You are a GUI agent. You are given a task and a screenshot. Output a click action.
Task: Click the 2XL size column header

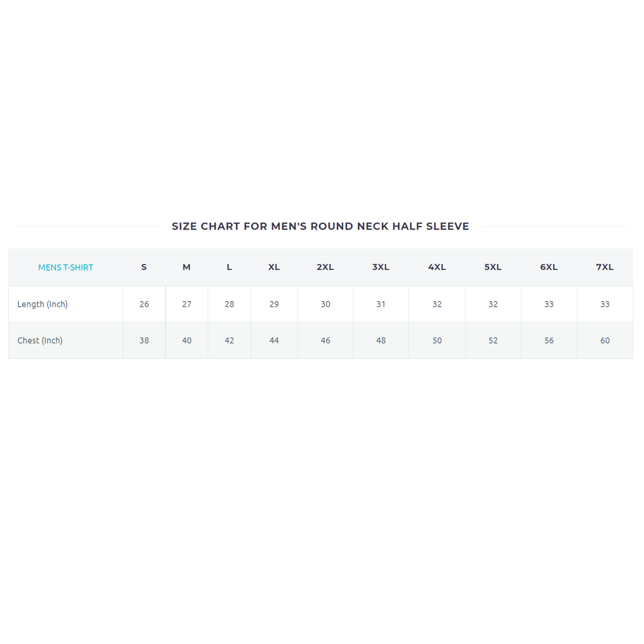click(325, 267)
